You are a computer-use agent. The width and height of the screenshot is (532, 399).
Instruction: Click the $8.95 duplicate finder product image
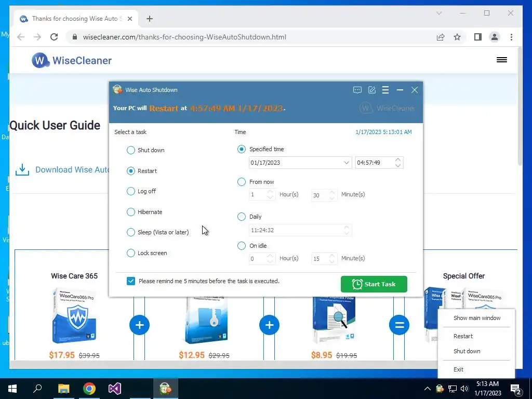(x=334, y=321)
